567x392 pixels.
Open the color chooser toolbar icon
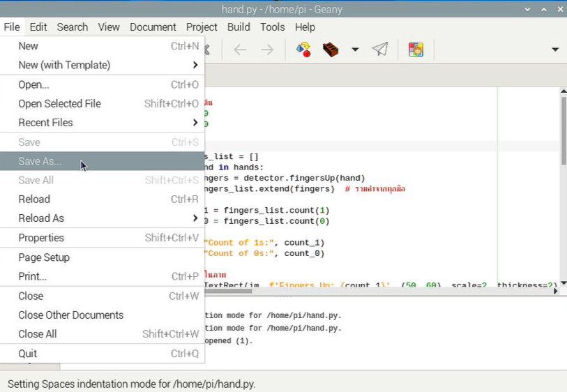pyautogui.click(x=416, y=50)
